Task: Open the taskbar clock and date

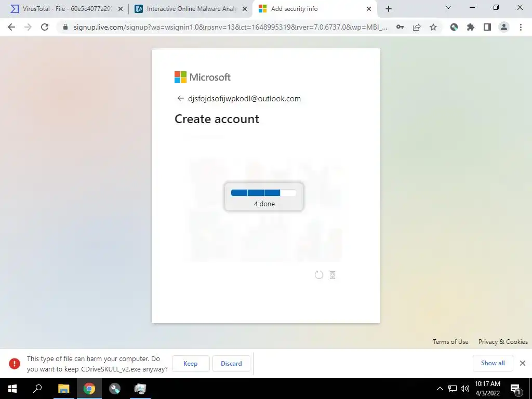Action: pos(487,389)
